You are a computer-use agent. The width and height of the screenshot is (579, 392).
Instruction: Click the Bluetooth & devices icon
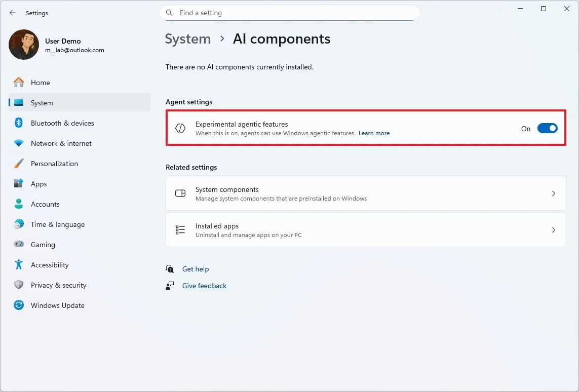(x=19, y=123)
